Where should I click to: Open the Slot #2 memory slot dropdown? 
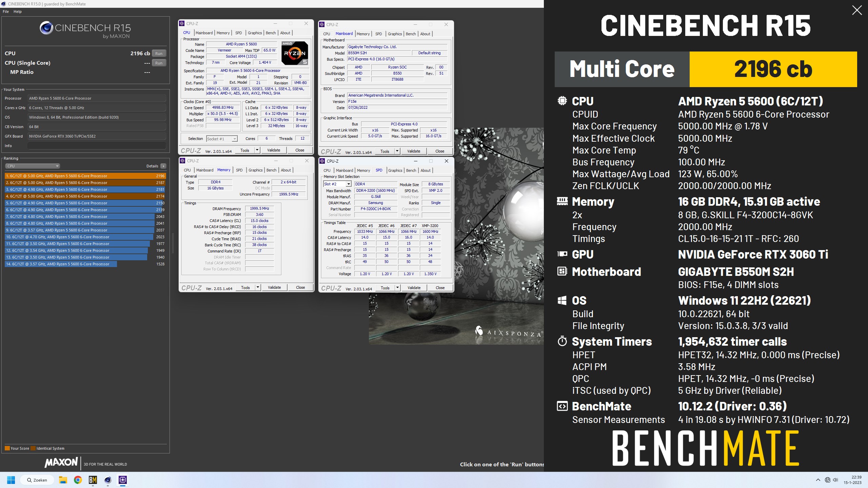[x=337, y=184]
